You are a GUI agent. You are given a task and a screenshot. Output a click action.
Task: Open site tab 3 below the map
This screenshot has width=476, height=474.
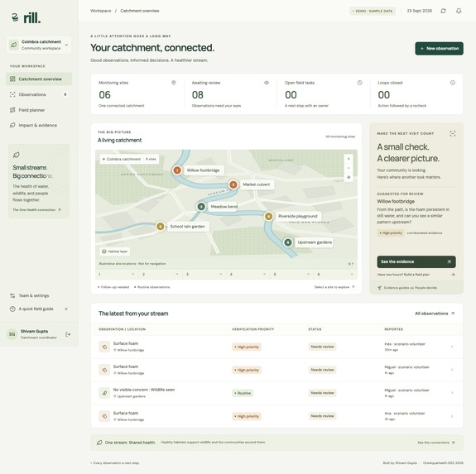204,275
